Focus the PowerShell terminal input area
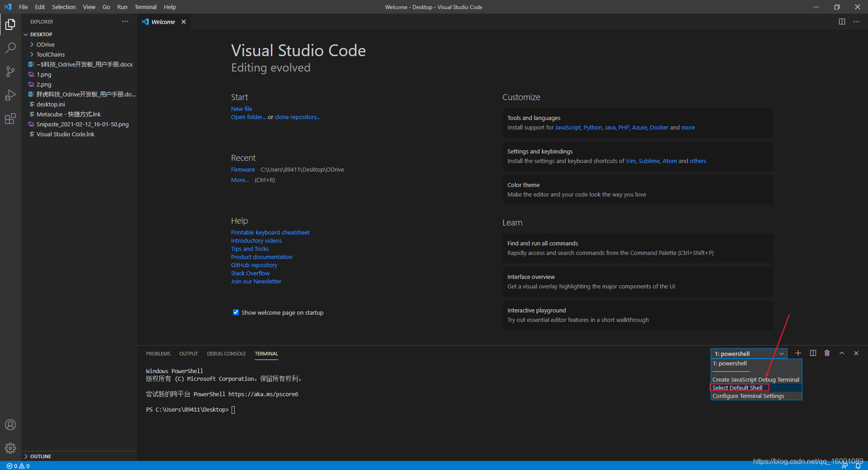868x470 pixels. 233,410
